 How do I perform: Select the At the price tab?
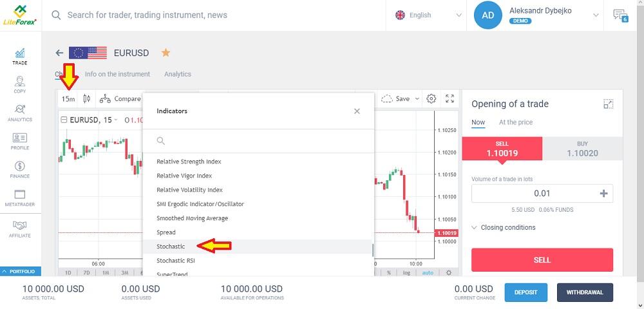[x=515, y=122]
